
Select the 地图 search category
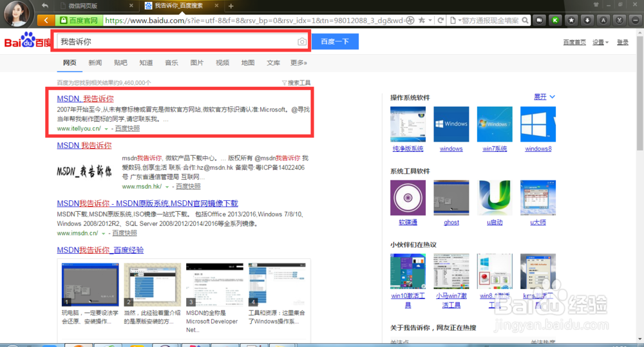[x=248, y=62]
